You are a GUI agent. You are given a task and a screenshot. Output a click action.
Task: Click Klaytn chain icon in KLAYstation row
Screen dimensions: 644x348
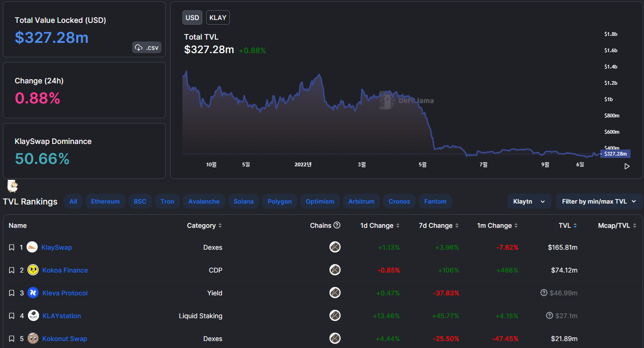335,315
